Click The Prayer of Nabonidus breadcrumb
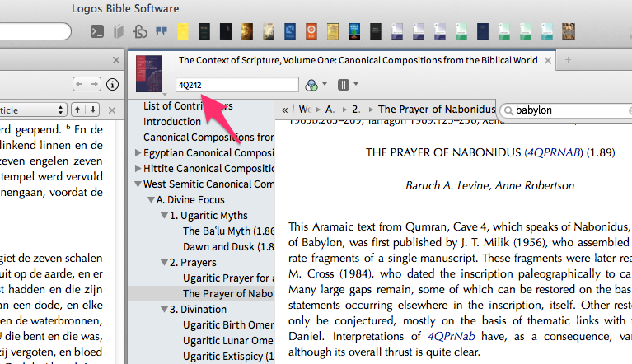Screen dimensions: 632x364 coord(437,110)
